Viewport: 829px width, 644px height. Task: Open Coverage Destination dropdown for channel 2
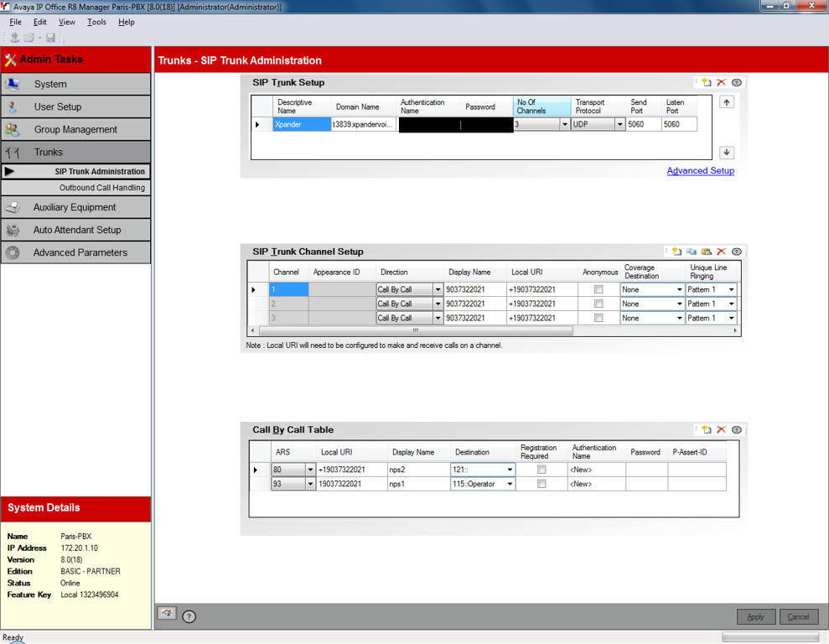[680, 304]
